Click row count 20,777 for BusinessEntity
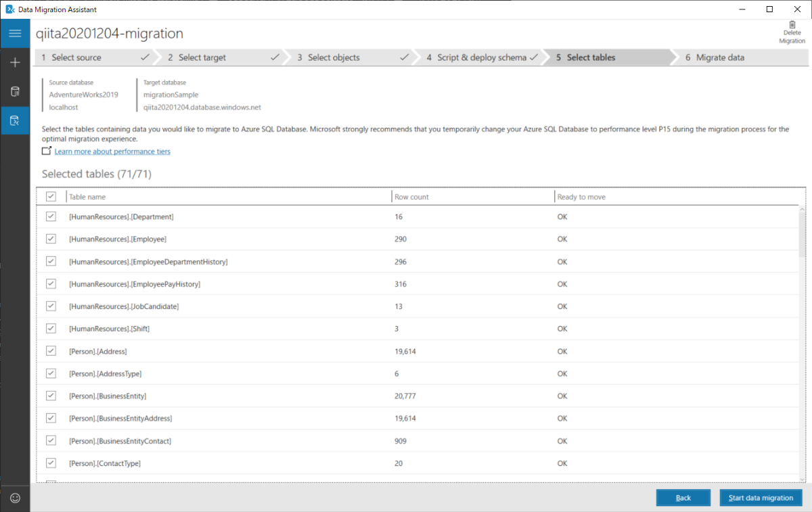812x512 pixels. pos(405,396)
